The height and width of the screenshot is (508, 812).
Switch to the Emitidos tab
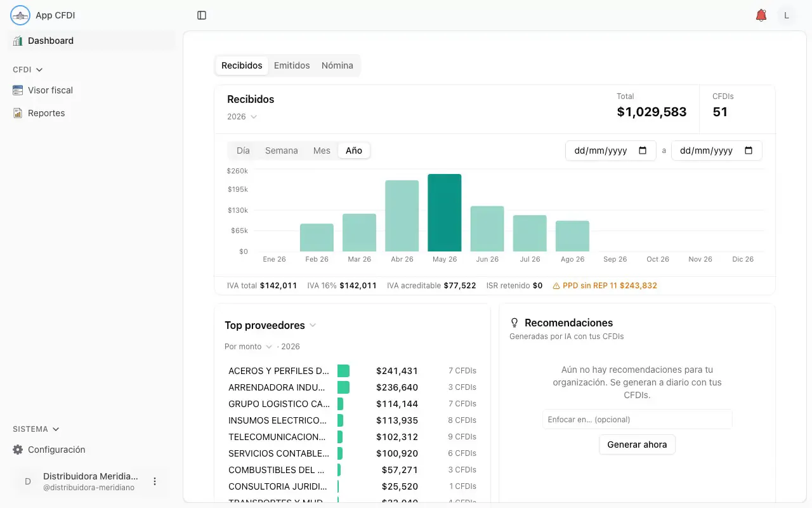(x=292, y=65)
